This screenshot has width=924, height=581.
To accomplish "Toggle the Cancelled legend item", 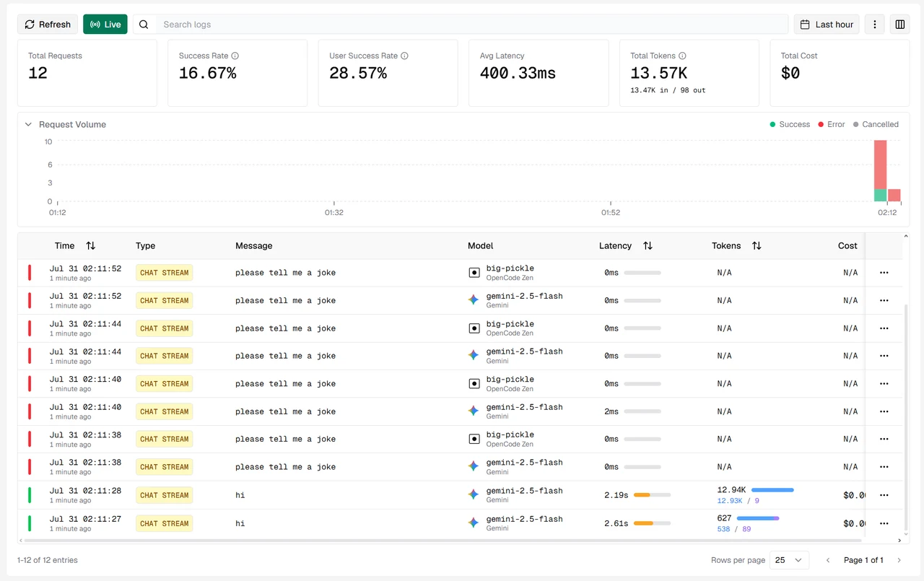I will (x=876, y=124).
